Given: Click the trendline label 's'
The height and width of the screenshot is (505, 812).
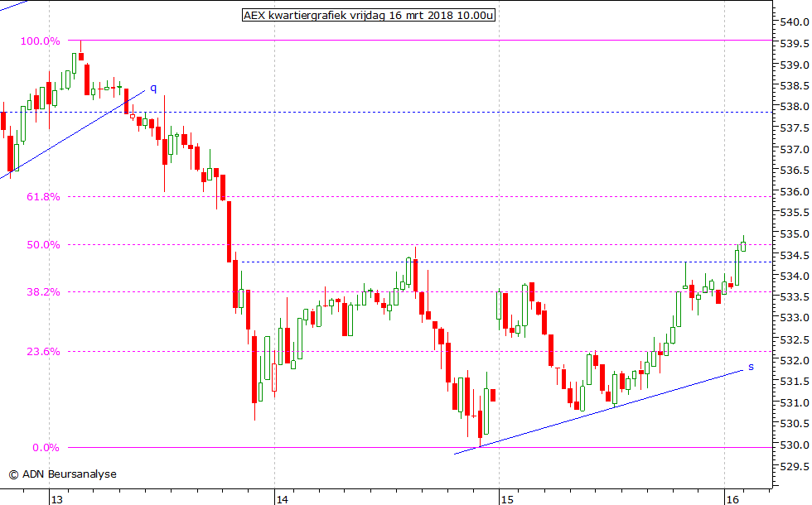Looking at the screenshot, I should pos(751,367).
